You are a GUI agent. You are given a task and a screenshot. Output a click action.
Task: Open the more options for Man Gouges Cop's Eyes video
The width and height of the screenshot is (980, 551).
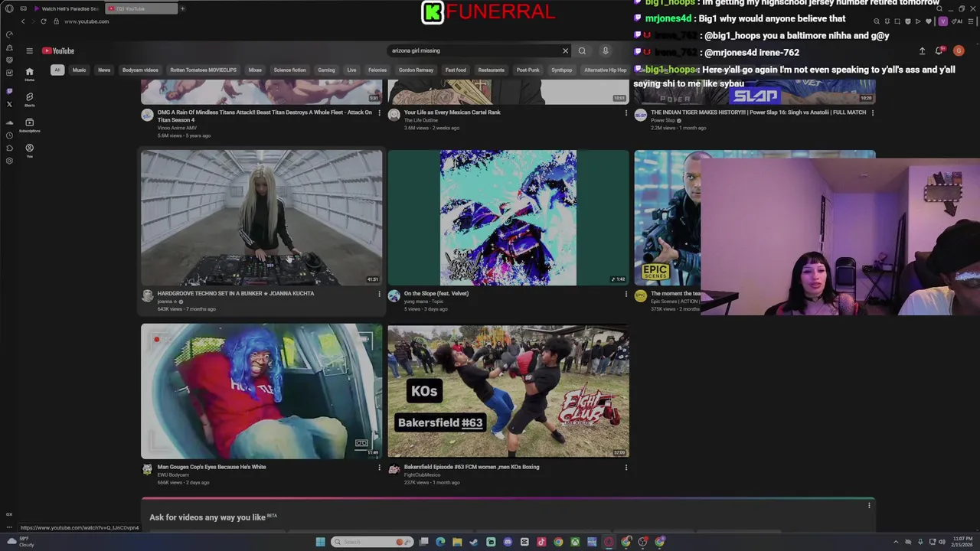point(379,468)
